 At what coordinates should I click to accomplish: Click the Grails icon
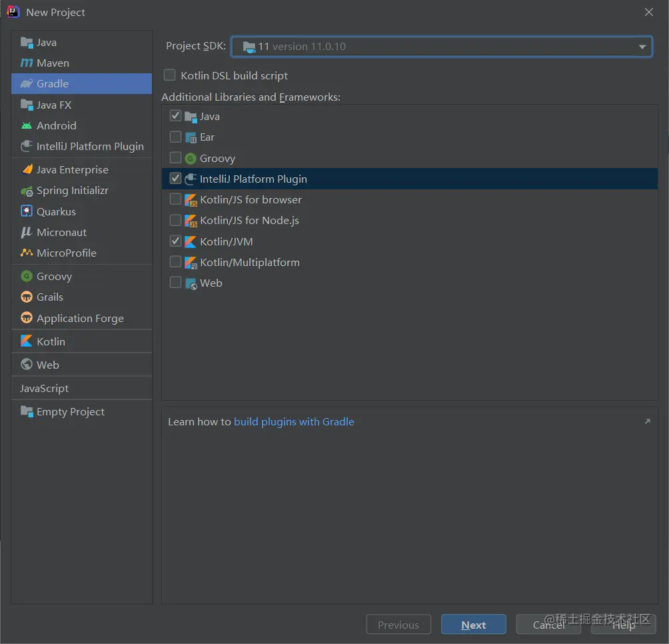tap(27, 297)
